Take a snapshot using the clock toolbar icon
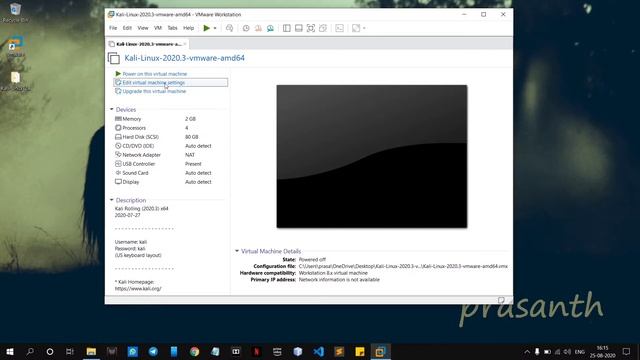Image resolution: width=640 pixels, height=360 pixels. (x=246, y=28)
